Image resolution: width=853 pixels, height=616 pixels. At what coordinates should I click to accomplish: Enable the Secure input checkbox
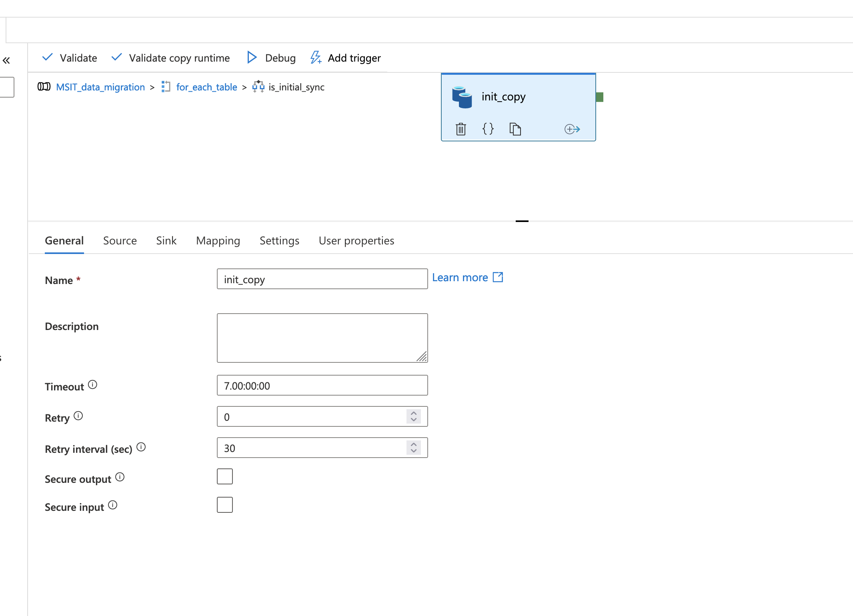[x=225, y=504]
